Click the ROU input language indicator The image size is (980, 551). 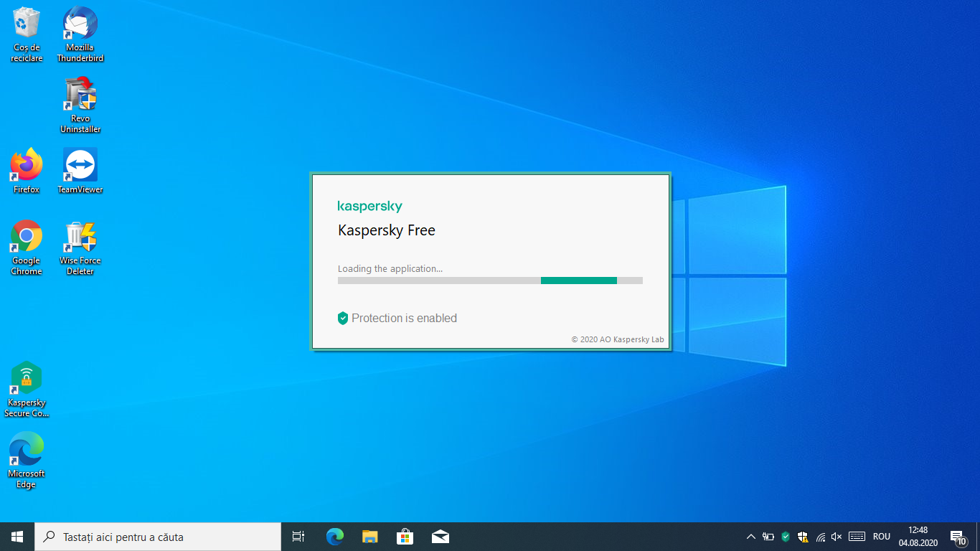pos(882,537)
